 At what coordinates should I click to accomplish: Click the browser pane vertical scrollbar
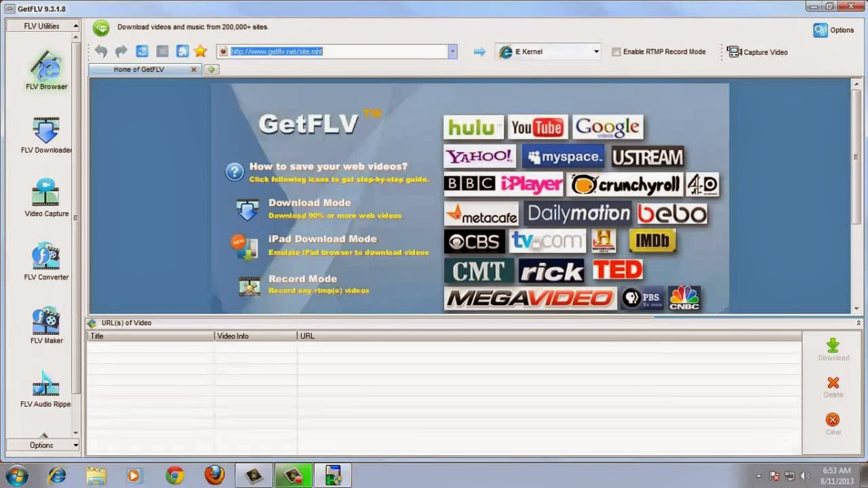pos(856,157)
